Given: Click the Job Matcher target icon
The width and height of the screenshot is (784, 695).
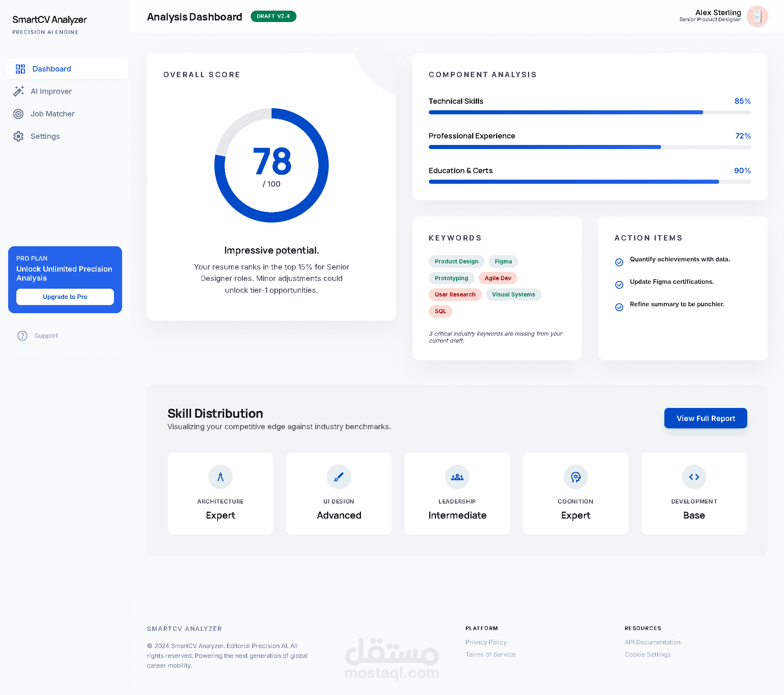Looking at the screenshot, I should coord(18,114).
